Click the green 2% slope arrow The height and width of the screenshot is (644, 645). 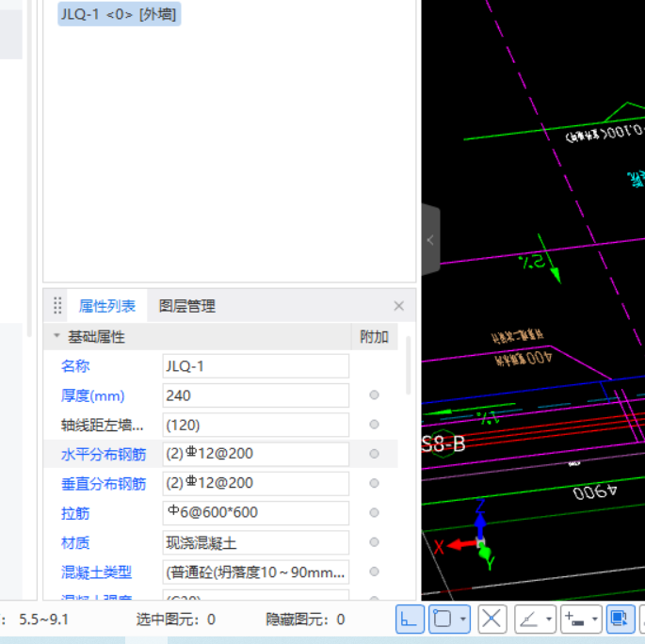(x=550, y=259)
